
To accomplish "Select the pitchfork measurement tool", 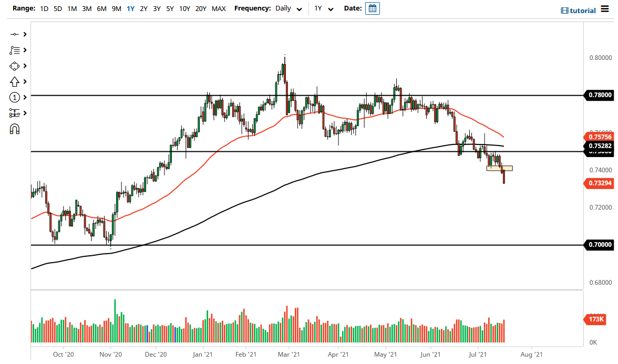I will (x=15, y=113).
